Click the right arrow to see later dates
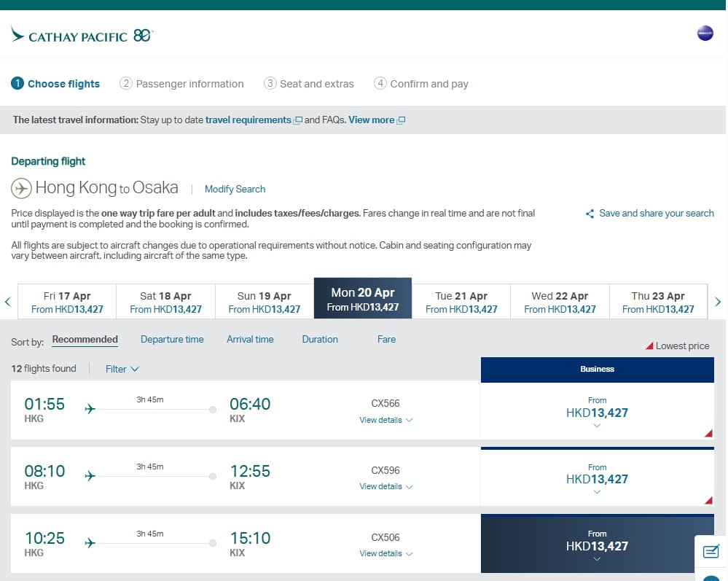The image size is (728, 581). [719, 300]
